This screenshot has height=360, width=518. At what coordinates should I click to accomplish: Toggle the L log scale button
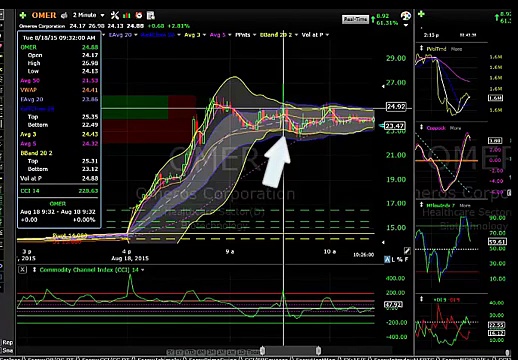(393, 259)
